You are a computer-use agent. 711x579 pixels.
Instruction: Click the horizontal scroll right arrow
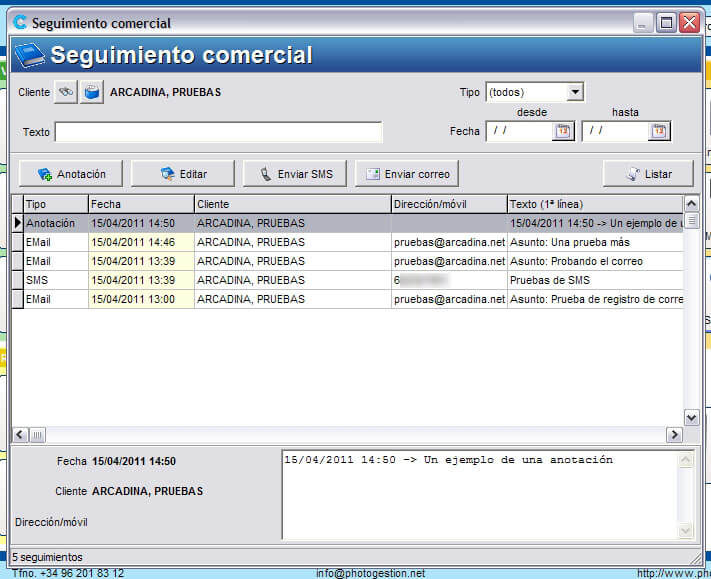point(674,435)
